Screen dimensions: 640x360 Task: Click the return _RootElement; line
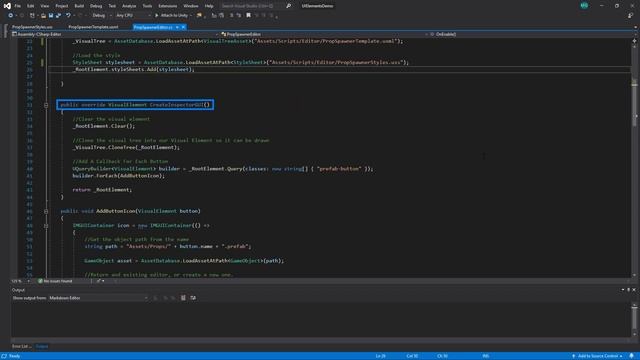click(102, 190)
